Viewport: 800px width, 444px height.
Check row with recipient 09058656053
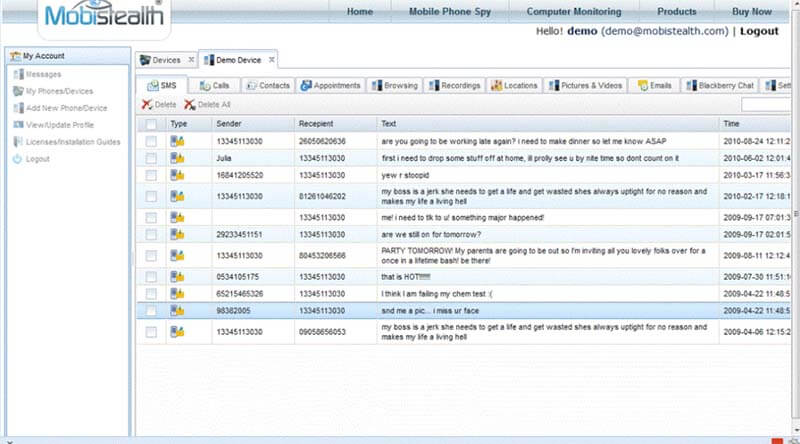(x=151, y=332)
